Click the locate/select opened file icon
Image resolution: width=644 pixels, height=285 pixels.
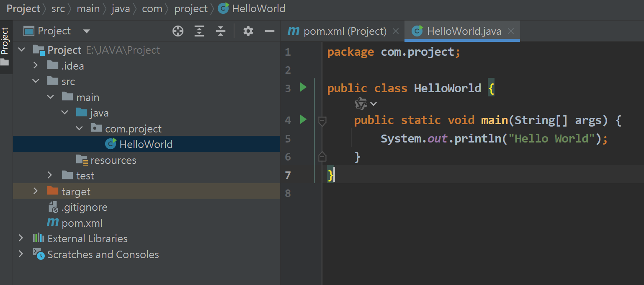178,31
